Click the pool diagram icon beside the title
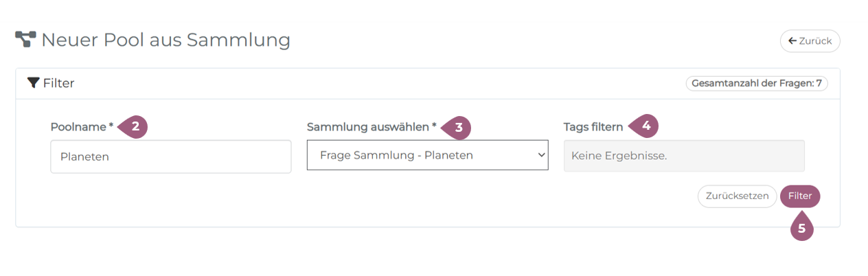The width and height of the screenshot is (868, 276). pyautogui.click(x=25, y=40)
